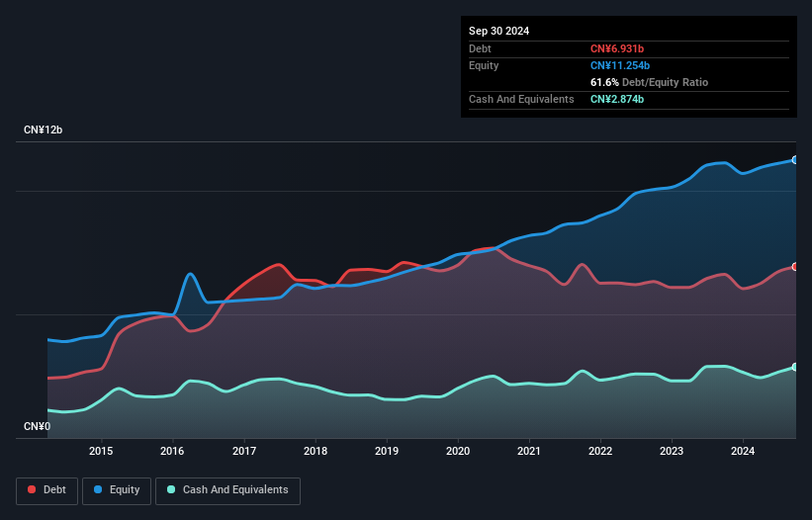Select the Equity end-point marker on chart
The height and width of the screenshot is (520, 812).
(795, 160)
